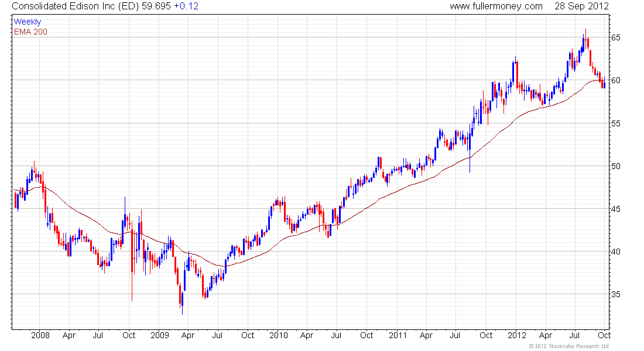Select the price value 59.695
Screen dimensions: 644x351
(156, 6)
